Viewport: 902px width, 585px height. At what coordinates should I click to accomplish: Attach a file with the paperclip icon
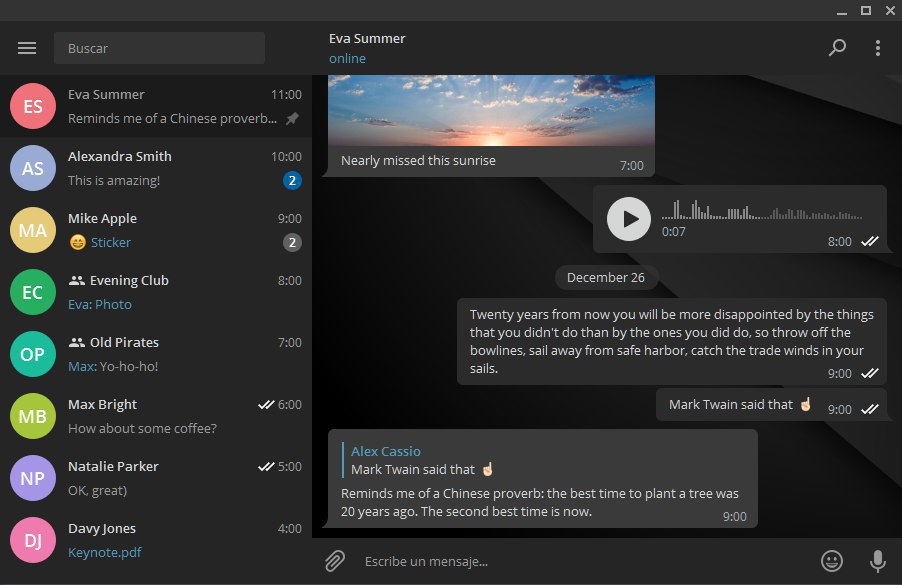[x=335, y=561]
